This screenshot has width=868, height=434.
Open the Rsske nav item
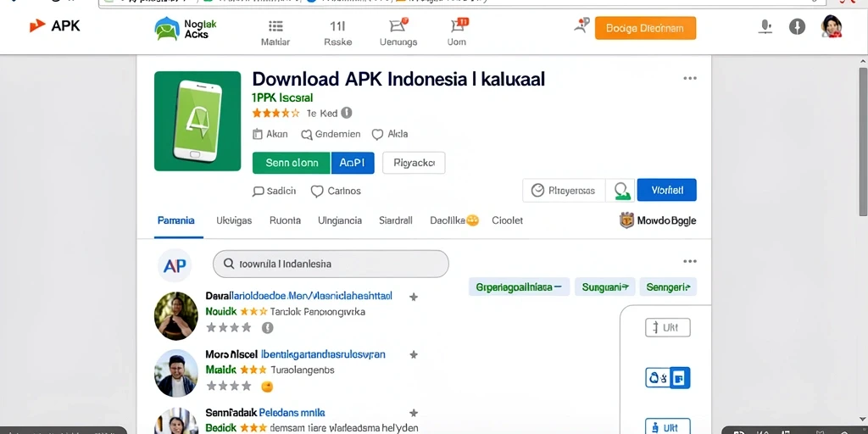coord(337,33)
